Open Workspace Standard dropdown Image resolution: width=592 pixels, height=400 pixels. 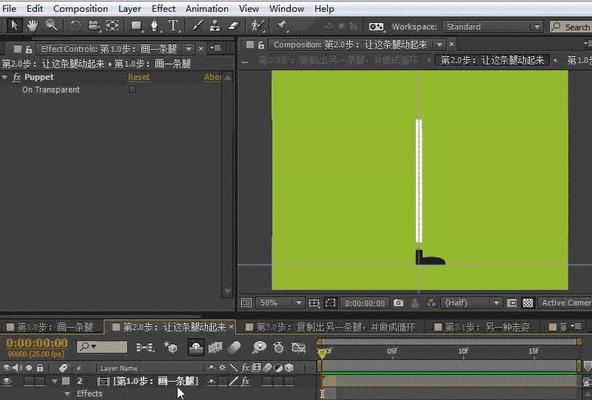tap(493, 27)
